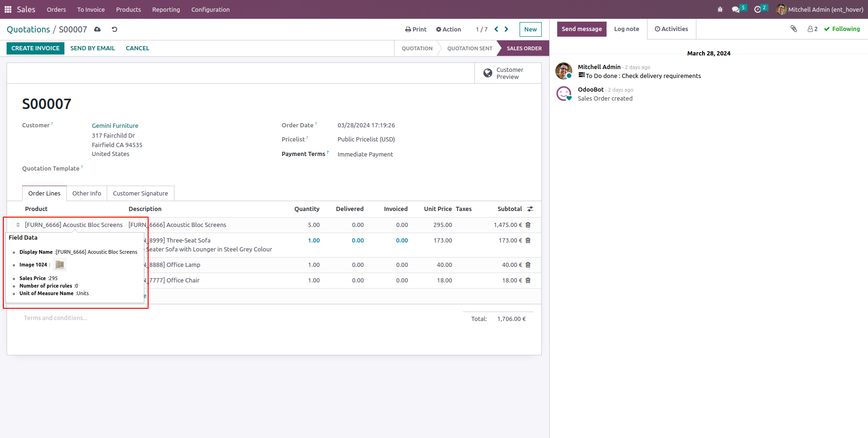The image size is (868, 438).
Task: Discard changes with the undo arrow icon
Action: click(x=114, y=29)
